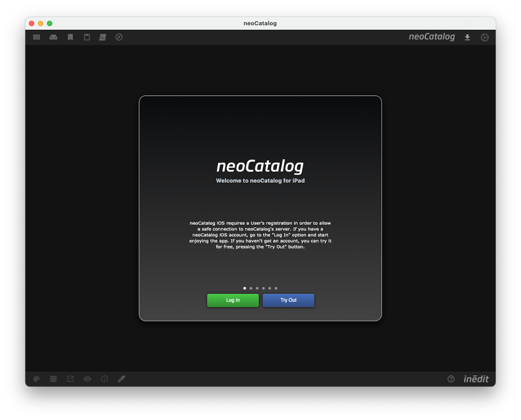Jump to the third welcome page dot
Image resolution: width=521 pixels, height=420 pixels.
point(257,288)
